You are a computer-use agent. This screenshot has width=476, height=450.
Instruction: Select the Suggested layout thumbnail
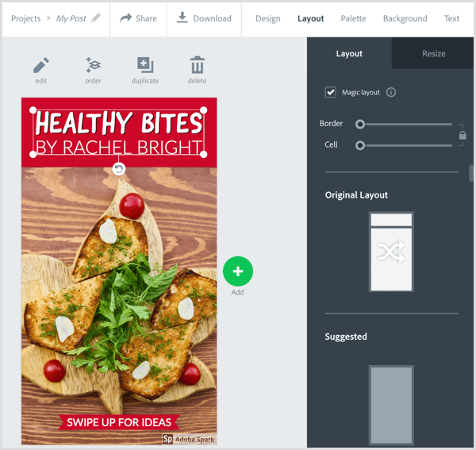point(391,405)
